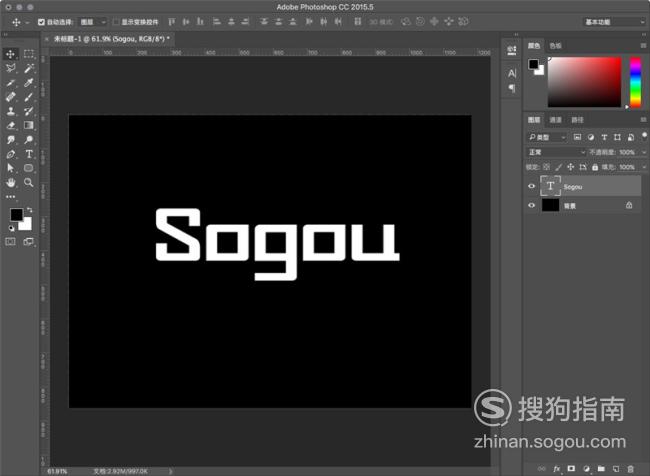This screenshot has width=650, height=476.
Task: Open the Color panel flyout menu
Action: (643, 46)
